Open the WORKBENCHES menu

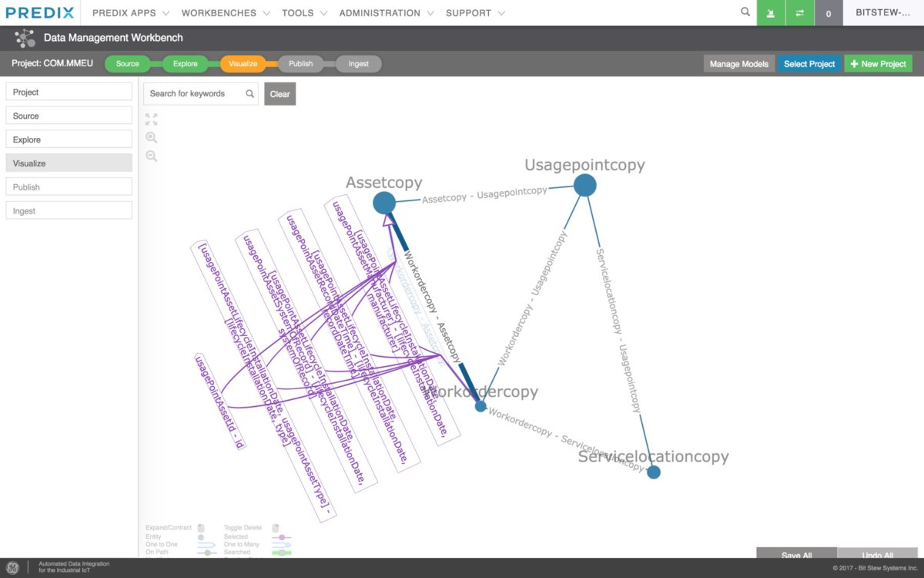pos(218,12)
